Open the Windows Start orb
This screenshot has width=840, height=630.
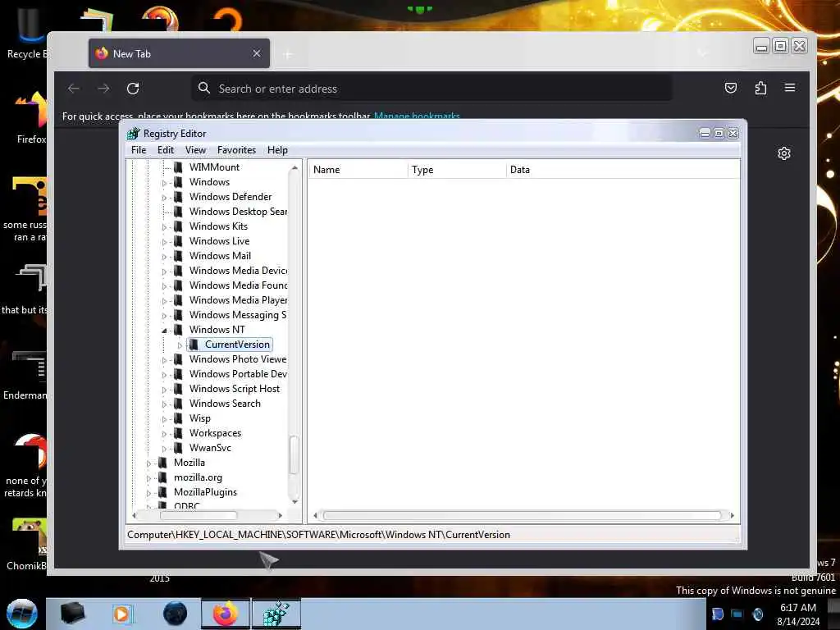pos(22,614)
